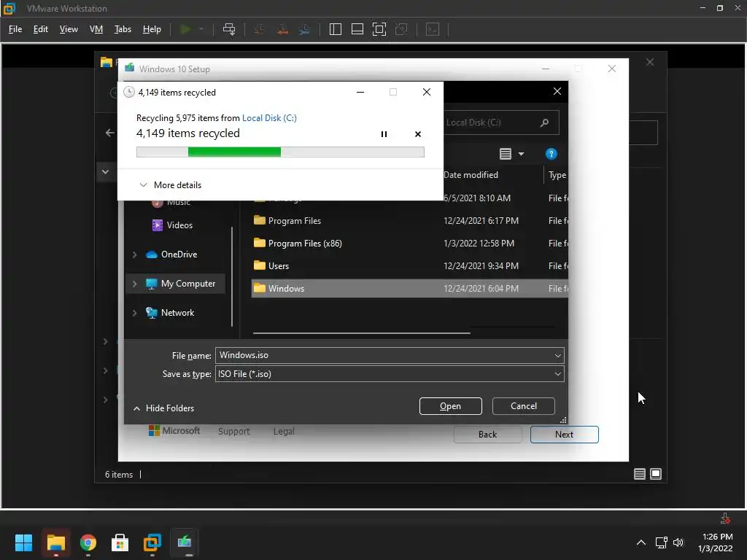This screenshot has height=560, width=747.
Task: Minimize the recycling progress dialog
Action: pyautogui.click(x=360, y=92)
